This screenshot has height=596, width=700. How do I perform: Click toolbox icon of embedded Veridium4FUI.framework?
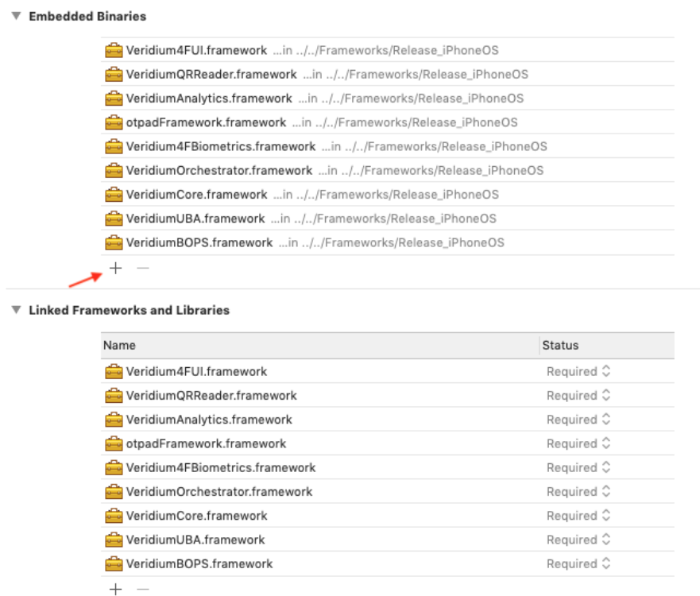tap(114, 50)
